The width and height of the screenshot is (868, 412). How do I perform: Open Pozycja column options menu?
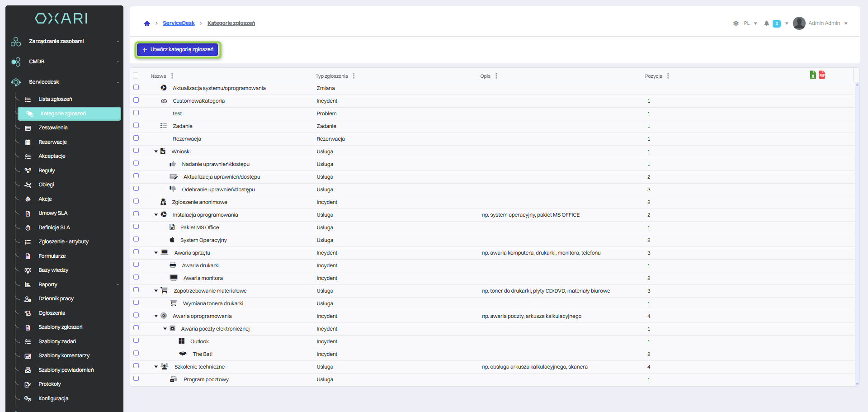coord(668,76)
